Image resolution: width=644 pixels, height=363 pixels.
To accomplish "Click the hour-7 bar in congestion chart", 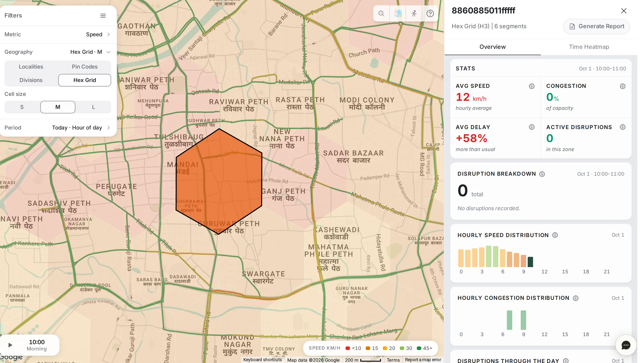I will [509, 320].
